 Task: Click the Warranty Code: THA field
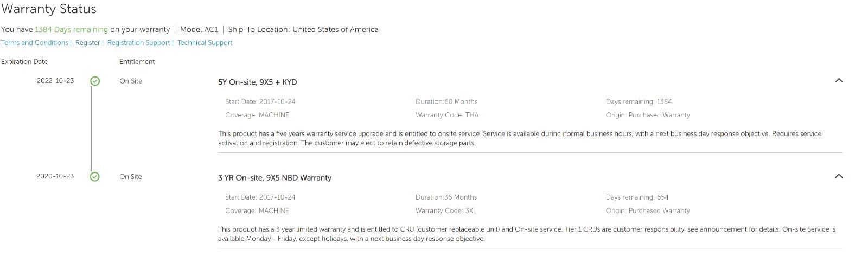click(x=447, y=115)
